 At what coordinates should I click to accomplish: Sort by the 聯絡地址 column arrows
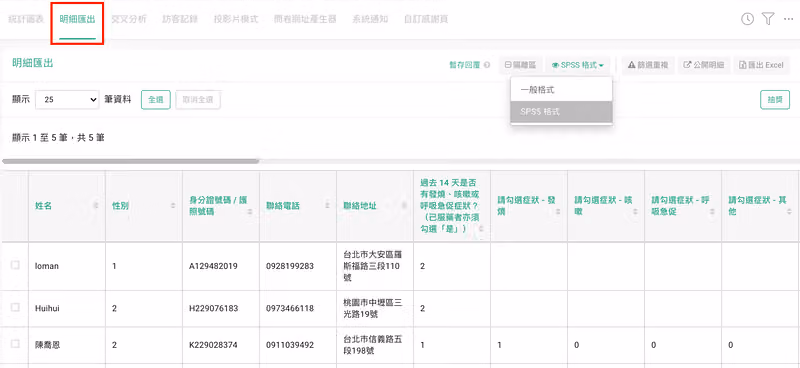pos(404,205)
